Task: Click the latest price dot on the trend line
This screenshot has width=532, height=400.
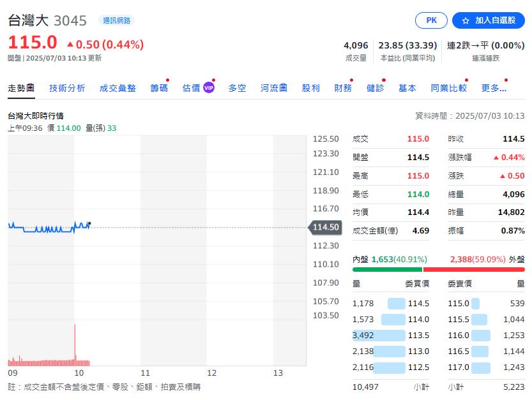Action: tap(89, 223)
